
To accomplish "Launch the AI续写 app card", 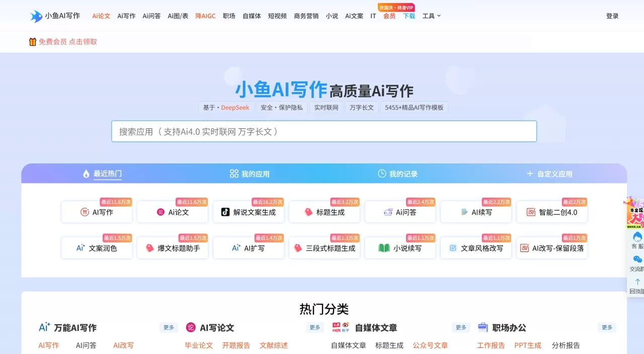I will tap(476, 212).
